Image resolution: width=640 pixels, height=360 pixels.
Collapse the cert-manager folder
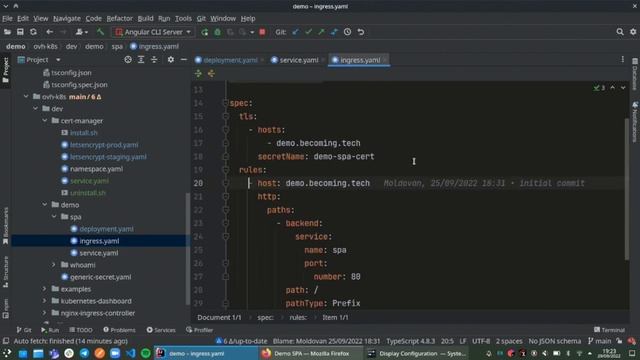tap(44, 121)
